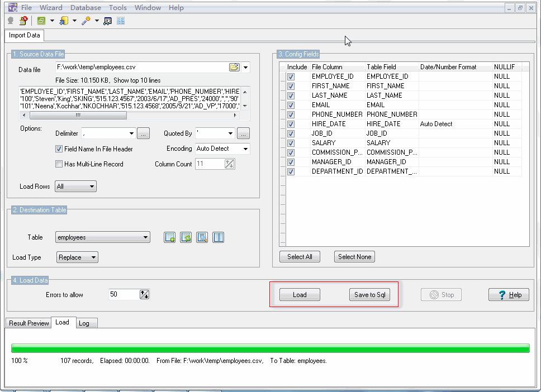Uncheck the COMMISSION_P... include checkbox
This screenshot has width=541, height=392.
(291, 152)
